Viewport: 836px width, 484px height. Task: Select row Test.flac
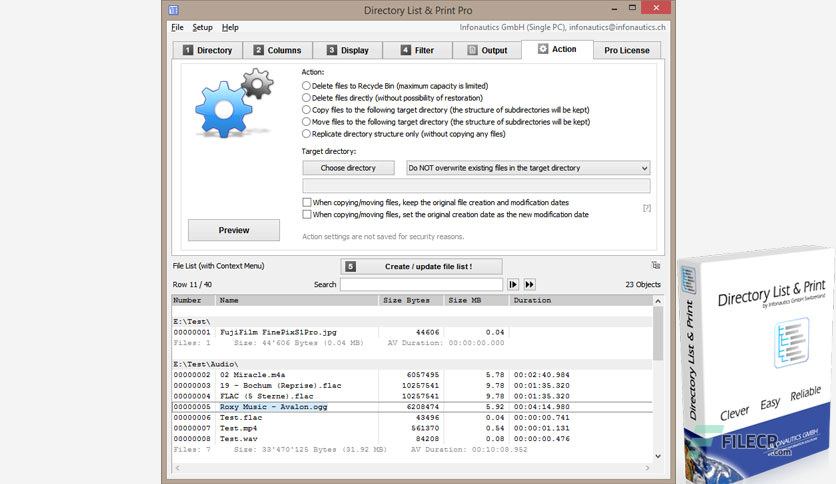pyautogui.click(x=412, y=417)
